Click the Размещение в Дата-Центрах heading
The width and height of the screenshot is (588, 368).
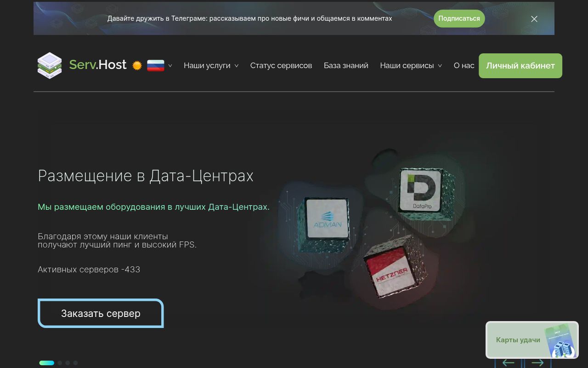pyautogui.click(x=146, y=176)
